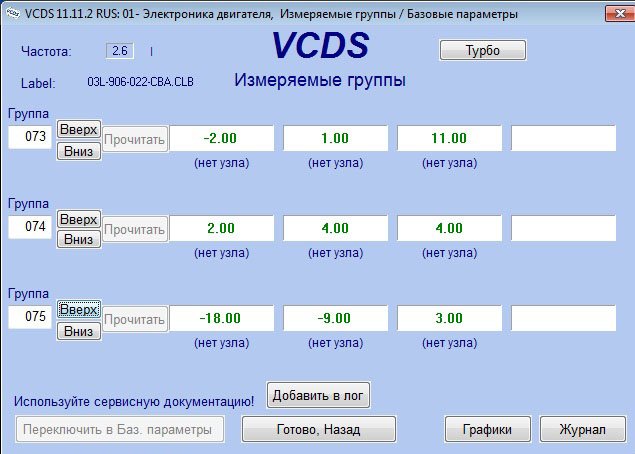Decrease group 075 with Вниз
The height and width of the screenshot is (454, 635).
tap(79, 331)
